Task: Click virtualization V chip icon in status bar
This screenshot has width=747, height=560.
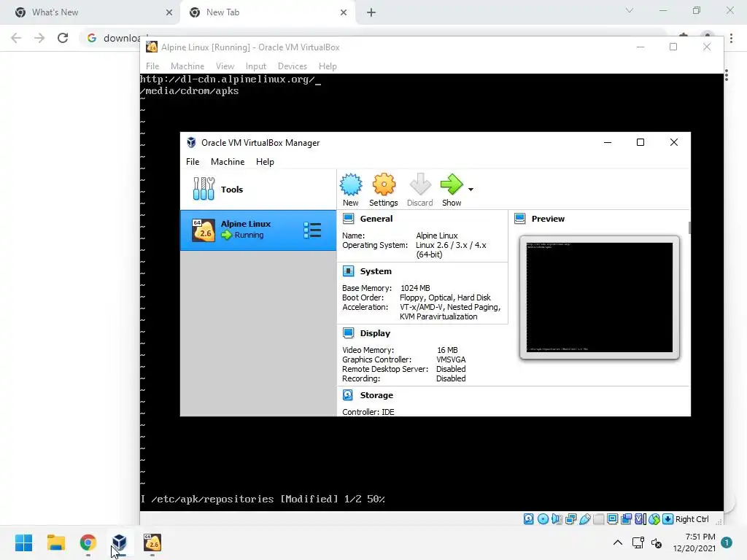Action: point(640,519)
